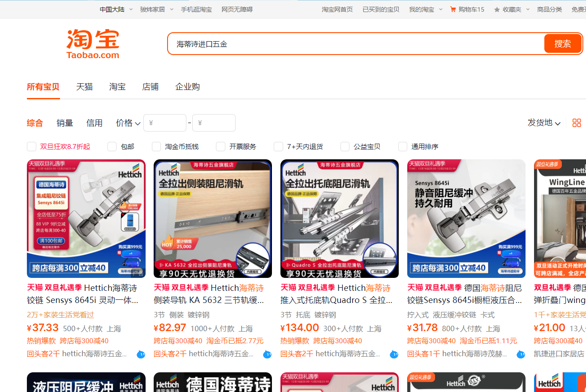Open the WingLine folding door product image
586x392 pixels.
point(560,218)
